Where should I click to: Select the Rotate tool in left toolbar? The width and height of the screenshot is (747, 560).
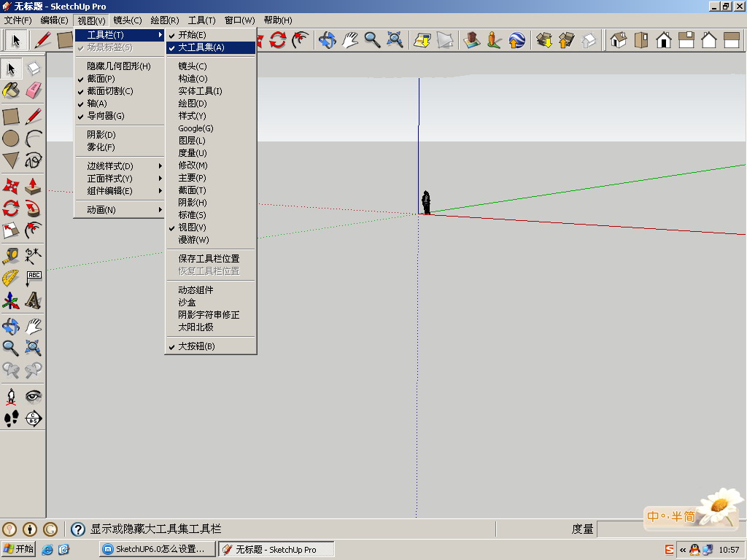click(x=11, y=209)
